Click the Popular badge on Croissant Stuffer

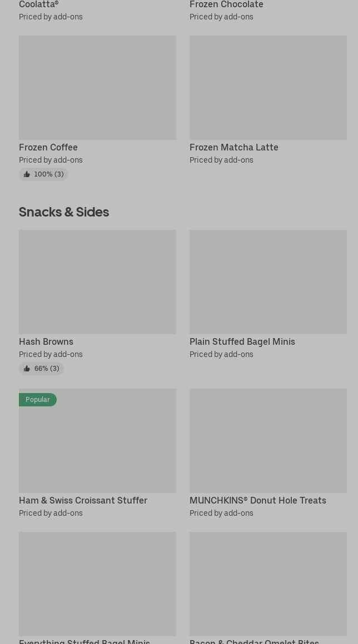click(38, 400)
